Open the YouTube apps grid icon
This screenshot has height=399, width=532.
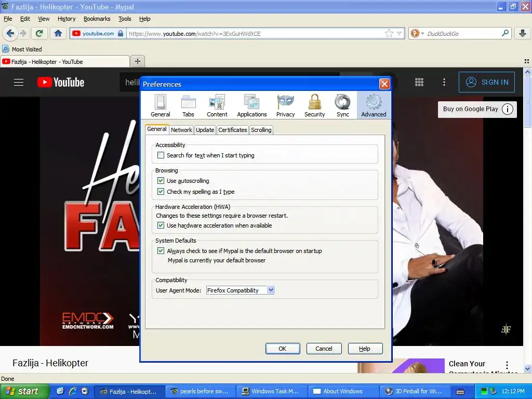(419, 82)
